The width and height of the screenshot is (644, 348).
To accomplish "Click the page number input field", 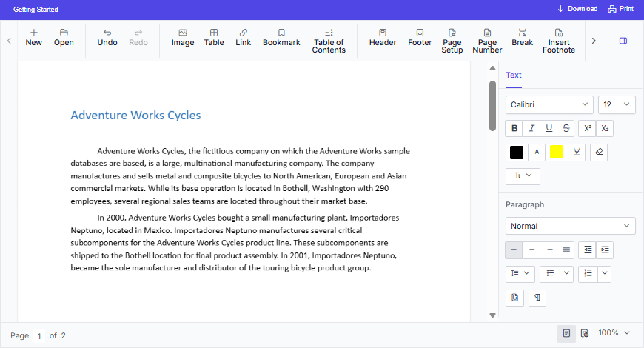I will point(39,336).
